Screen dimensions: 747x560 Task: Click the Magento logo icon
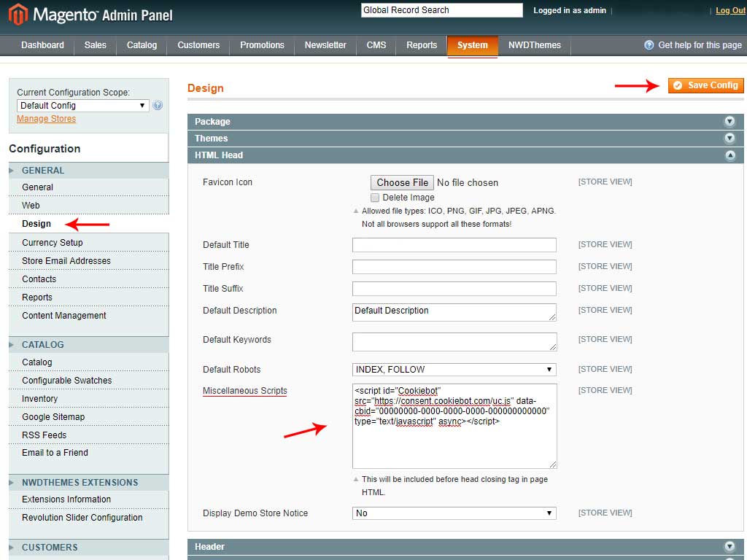tap(18, 14)
